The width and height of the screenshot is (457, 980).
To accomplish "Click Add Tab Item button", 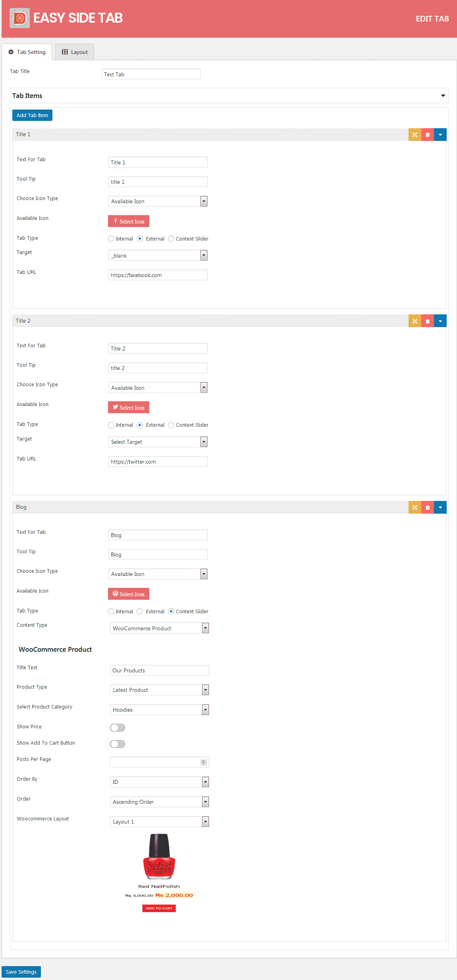I will [x=32, y=115].
